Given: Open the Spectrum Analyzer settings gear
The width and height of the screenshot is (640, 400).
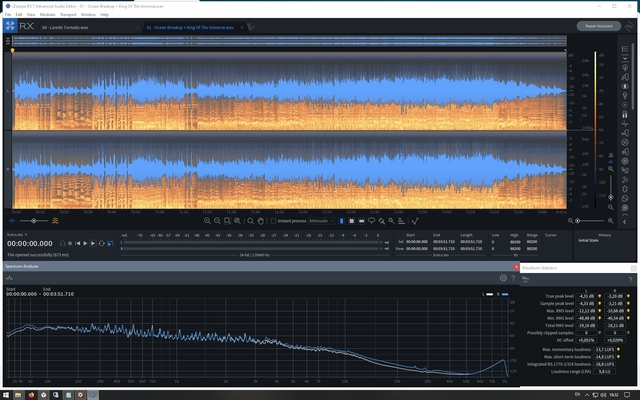Looking at the screenshot, I should coord(503,278).
